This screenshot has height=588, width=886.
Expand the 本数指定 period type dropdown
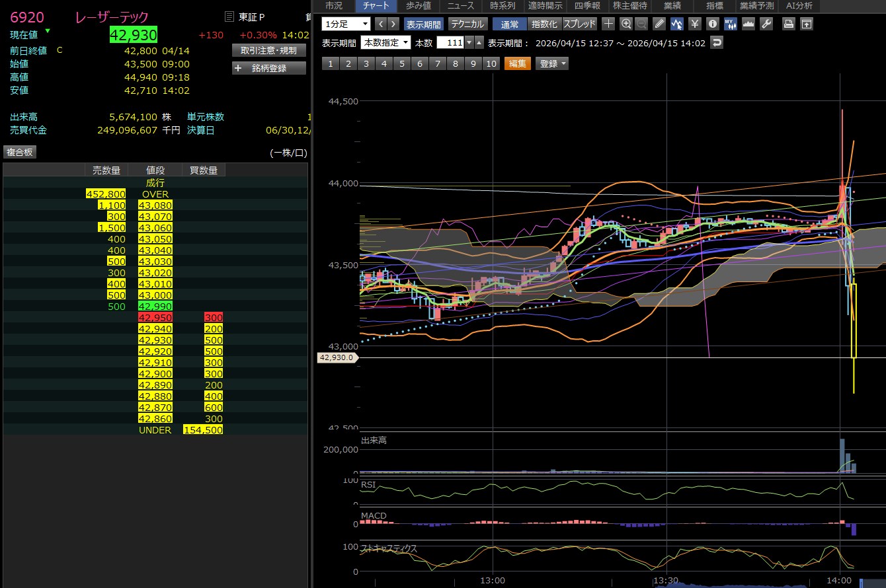tap(385, 43)
